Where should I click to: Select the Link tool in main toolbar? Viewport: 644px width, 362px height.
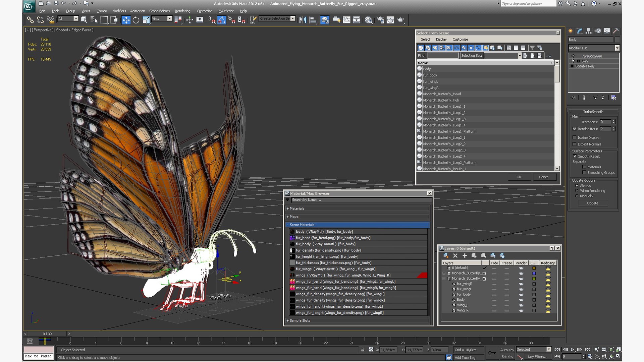click(x=30, y=20)
